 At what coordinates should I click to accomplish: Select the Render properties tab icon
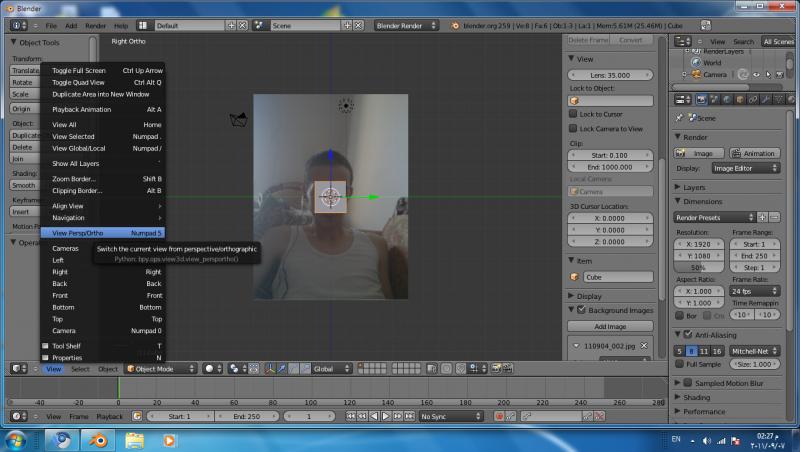coord(701,99)
